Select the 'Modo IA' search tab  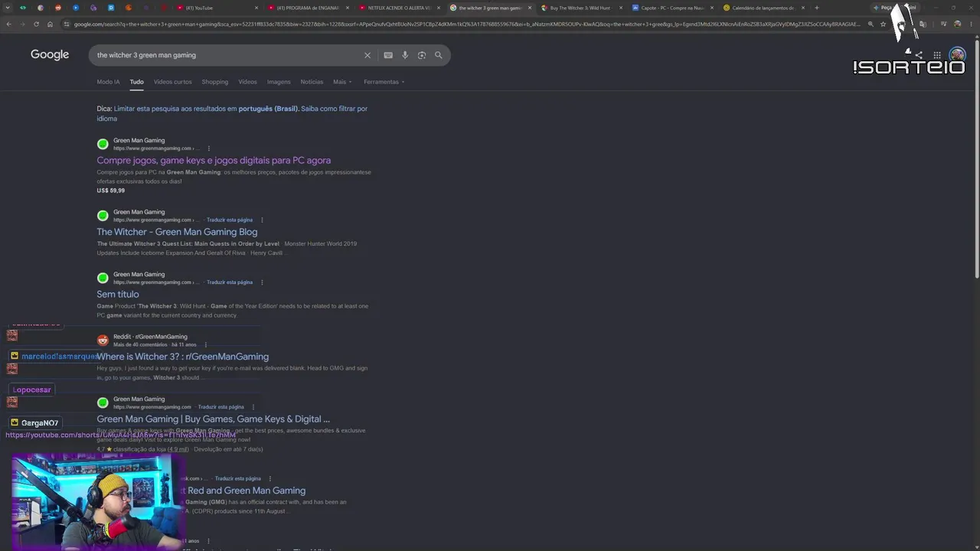tap(108, 82)
